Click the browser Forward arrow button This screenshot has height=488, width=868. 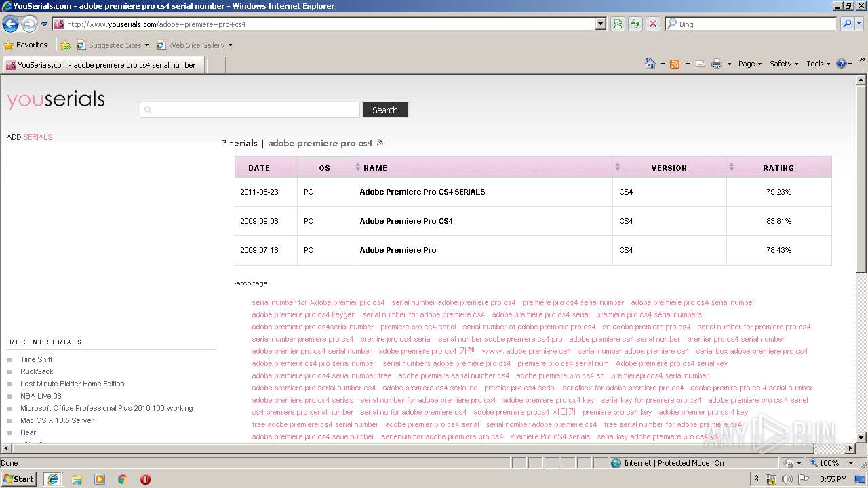tap(29, 24)
